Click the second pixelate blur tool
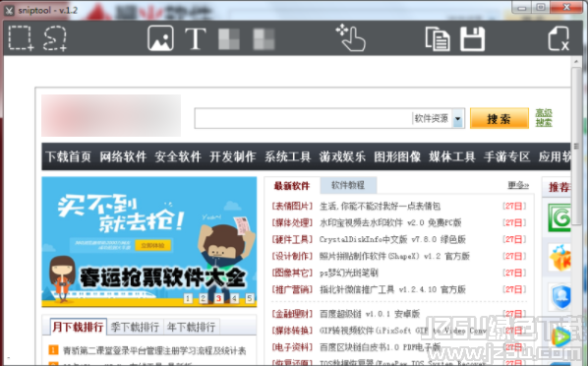588x366 pixels. [x=264, y=39]
